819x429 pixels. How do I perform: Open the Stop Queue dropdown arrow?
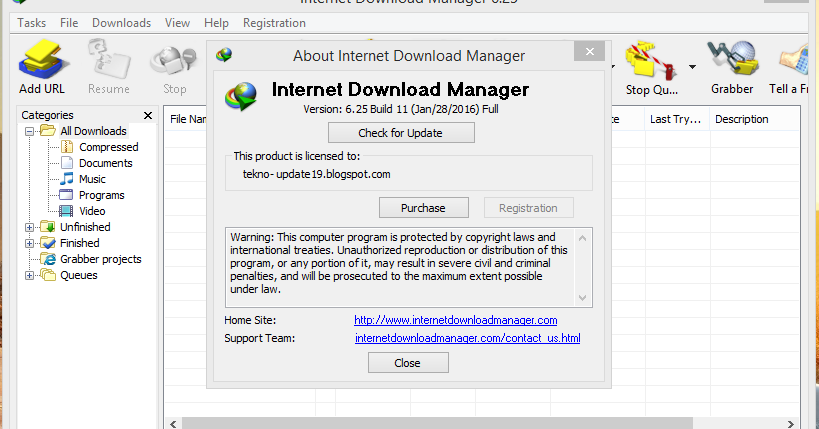click(x=692, y=67)
